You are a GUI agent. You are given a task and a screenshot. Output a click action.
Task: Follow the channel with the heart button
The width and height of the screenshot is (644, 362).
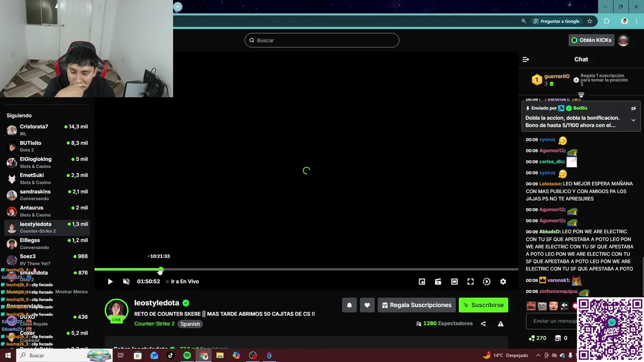pyautogui.click(x=367, y=305)
